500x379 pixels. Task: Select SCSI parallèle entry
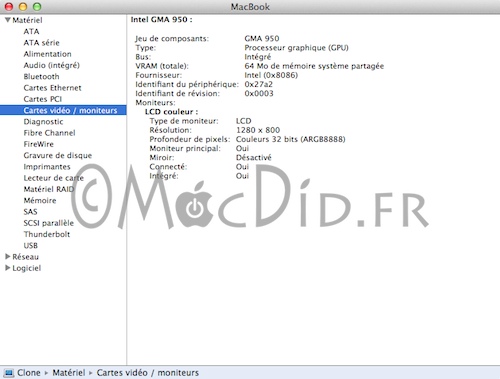[x=48, y=223]
